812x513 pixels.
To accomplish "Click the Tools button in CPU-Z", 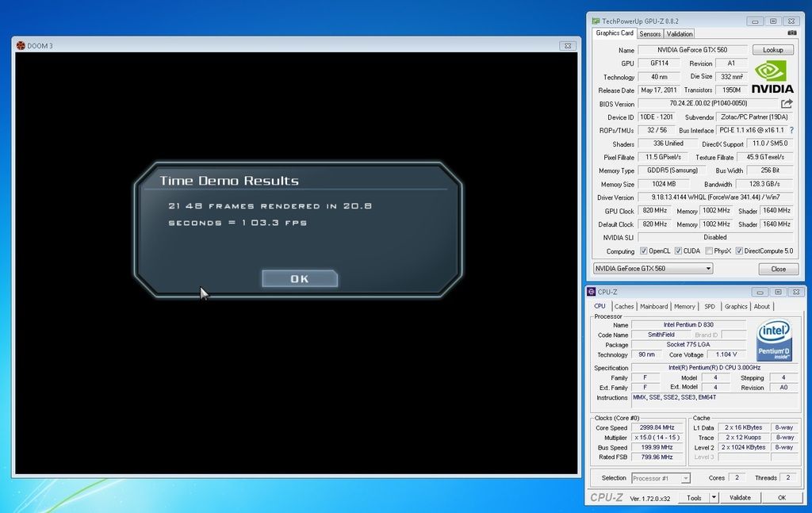I will [x=694, y=498].
